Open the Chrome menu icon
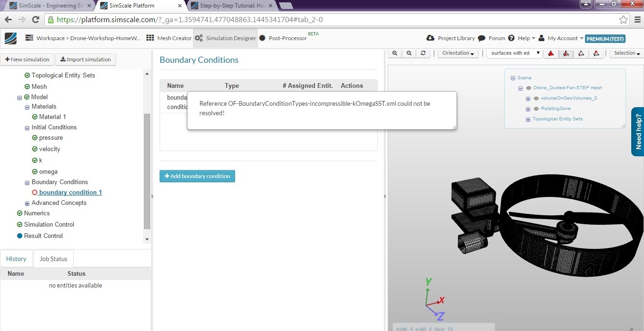Image resolution: width=644 pixels, height=331 pixels. point(637,20)
